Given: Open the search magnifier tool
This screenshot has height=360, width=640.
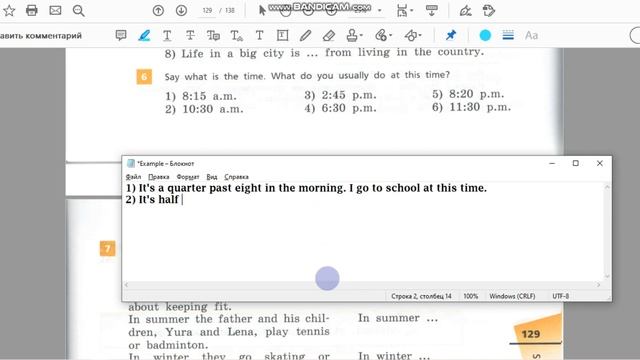Looking at the screenshot, I should [x=78, y=10].
